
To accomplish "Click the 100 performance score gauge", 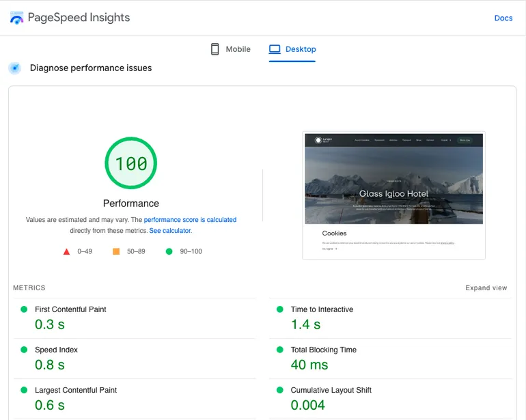I will (130, 164).
